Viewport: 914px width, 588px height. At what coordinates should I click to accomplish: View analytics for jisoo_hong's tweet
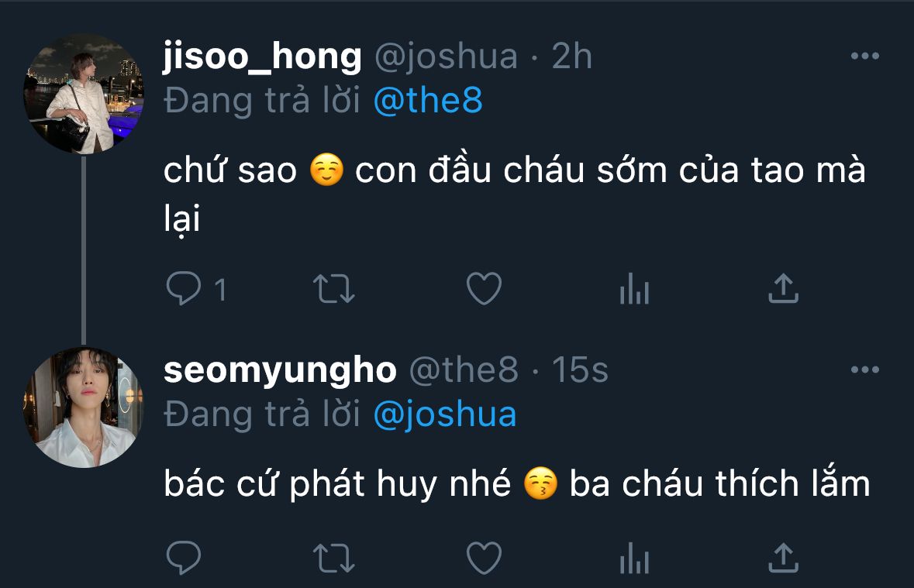(x=634, y=291)
